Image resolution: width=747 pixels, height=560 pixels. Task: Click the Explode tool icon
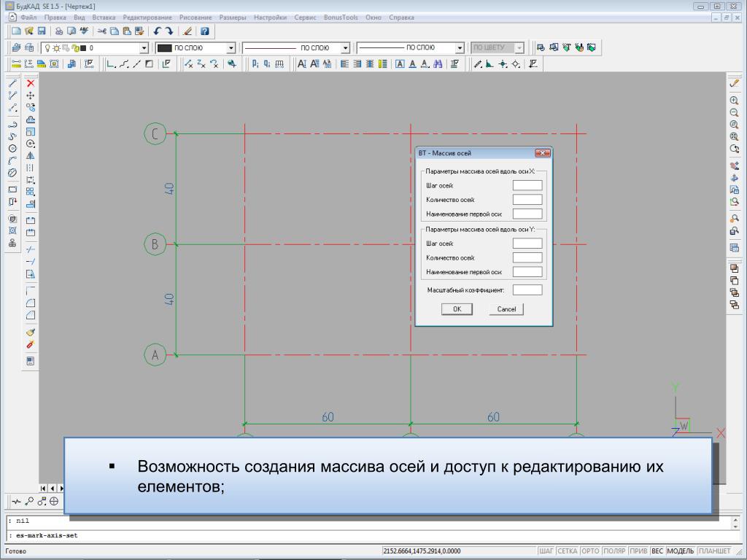coord(31,344)
